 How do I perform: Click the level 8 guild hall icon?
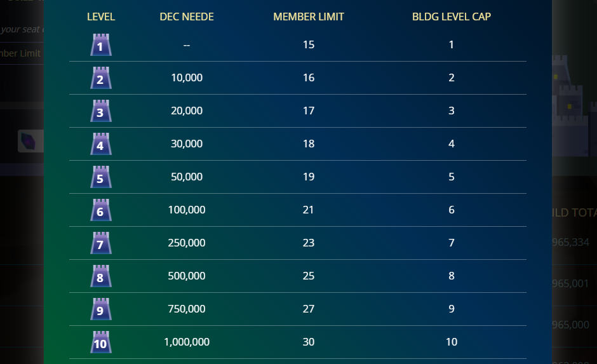tap(101, 276)
